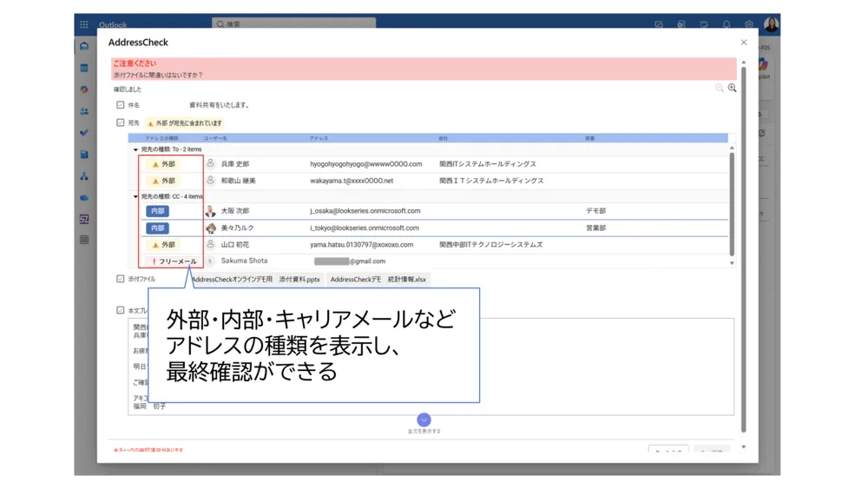Click the フリーメール badge for Sakuma Shota
This screenshot has height=489, width=868.
click(174, 261)
